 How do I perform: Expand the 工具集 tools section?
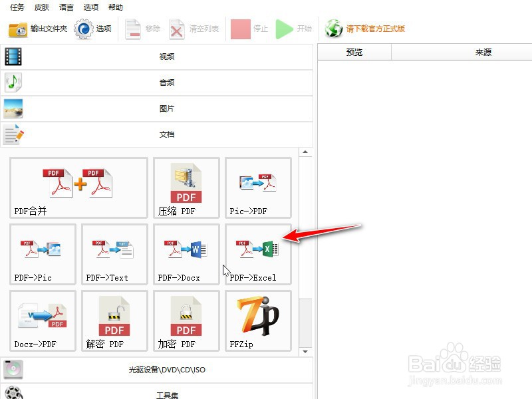coord(166,394)
